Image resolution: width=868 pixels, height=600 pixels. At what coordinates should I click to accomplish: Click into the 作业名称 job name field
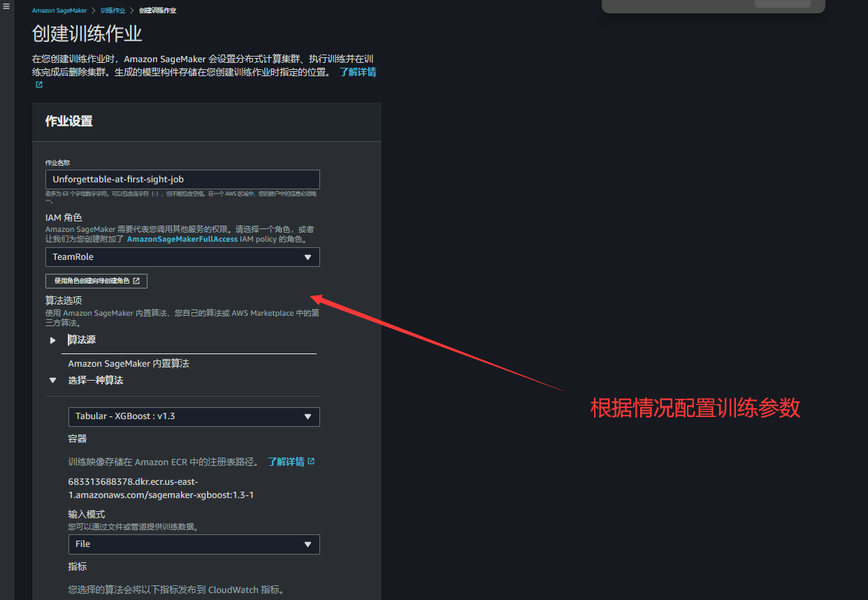(x=182, y=179)
